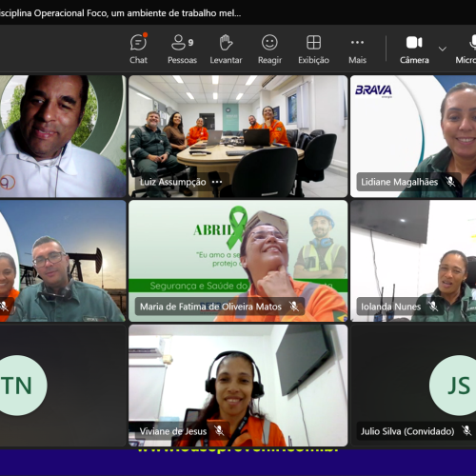Show the Pessoas participants list
This screenshot has width=476, height=476.
click(182, 50)
